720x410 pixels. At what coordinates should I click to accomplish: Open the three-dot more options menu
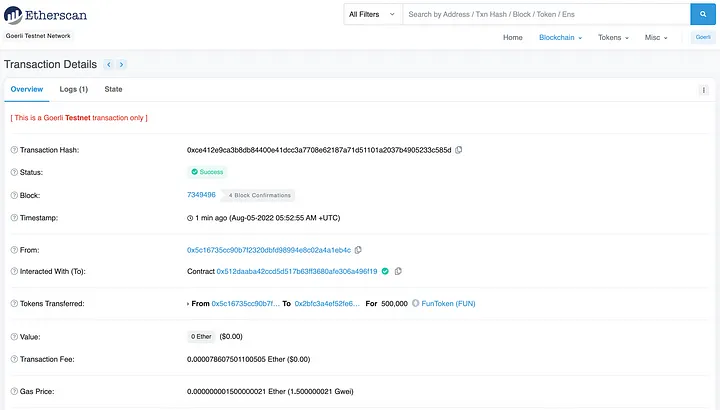click(x=703, y=90)
